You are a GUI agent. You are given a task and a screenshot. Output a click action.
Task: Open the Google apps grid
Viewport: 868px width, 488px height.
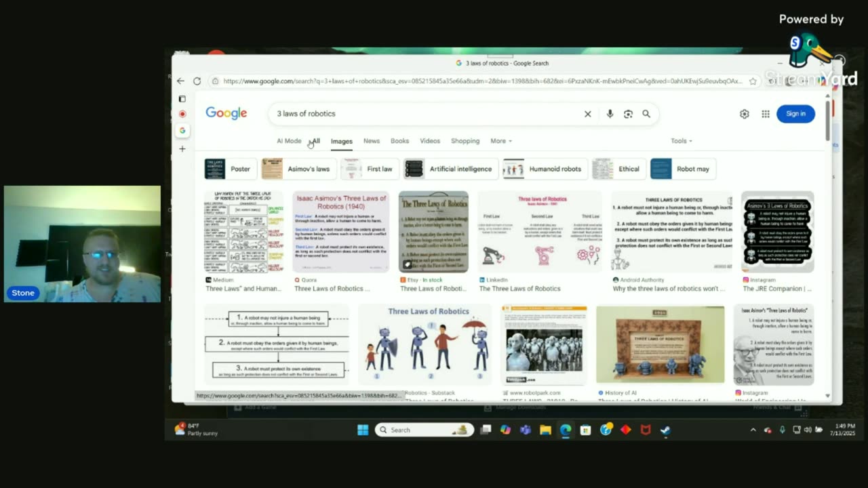[766, 114]
